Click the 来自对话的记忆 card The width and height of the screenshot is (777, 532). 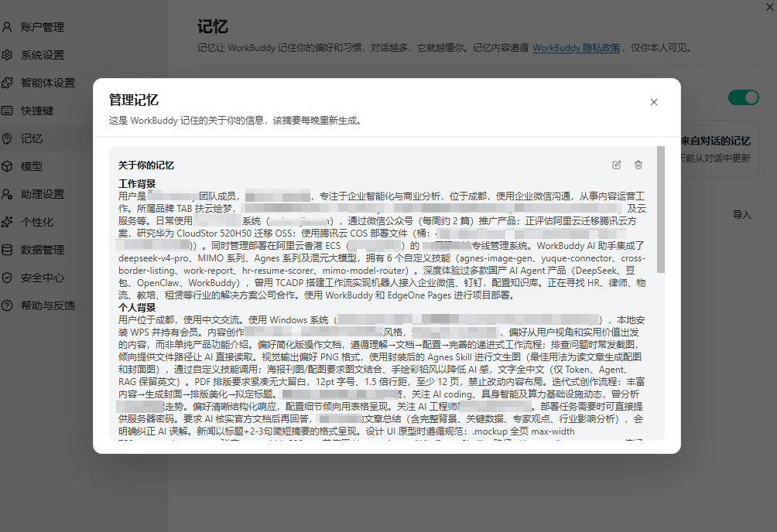(x=720, y=149)
